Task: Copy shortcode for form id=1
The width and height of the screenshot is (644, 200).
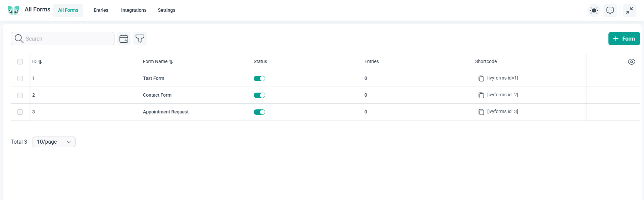Action: [x=481, y=79]
